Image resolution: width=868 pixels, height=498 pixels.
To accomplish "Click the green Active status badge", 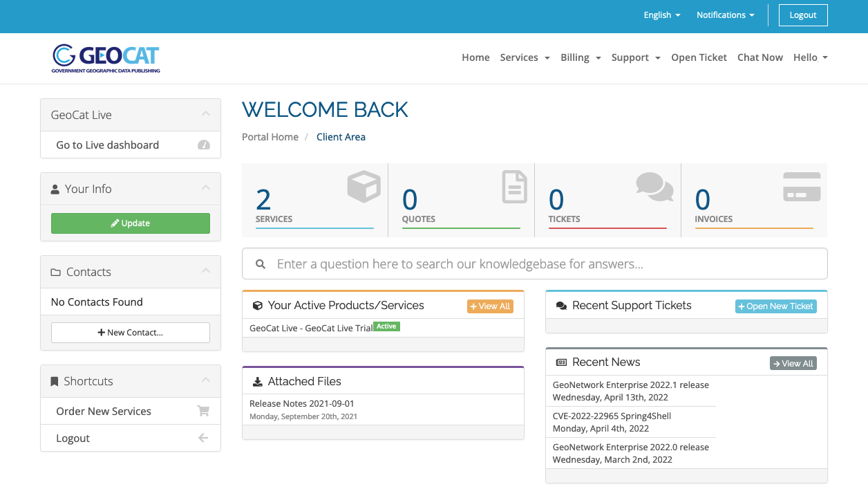I will [x=387, y=326].
